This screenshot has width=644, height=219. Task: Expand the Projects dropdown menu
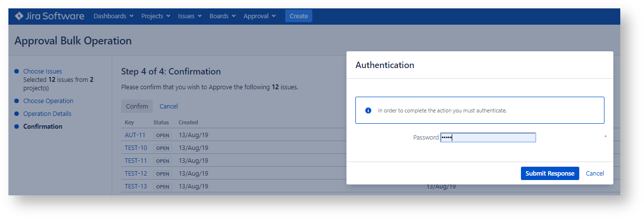(156, 16)
